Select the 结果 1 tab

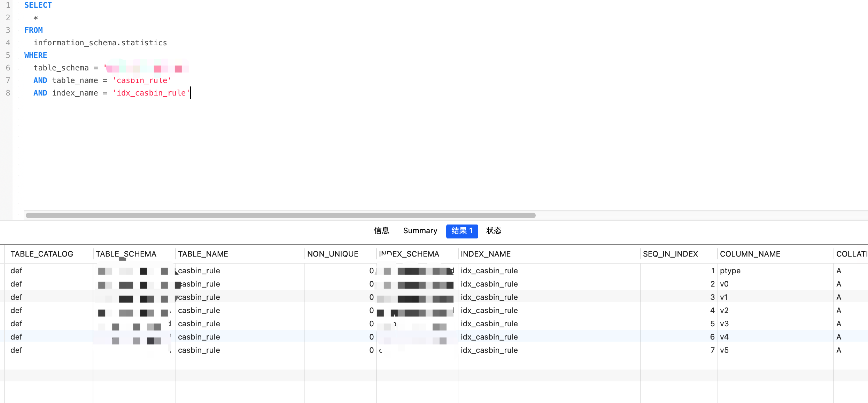pyautogui.click(x=462, y=231)
